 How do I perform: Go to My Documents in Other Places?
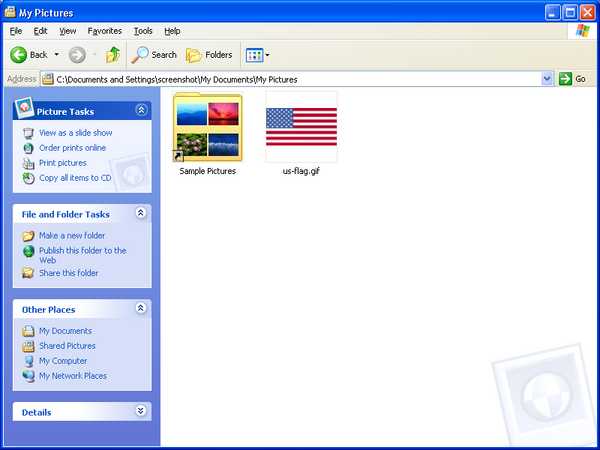tap(65, 331)
